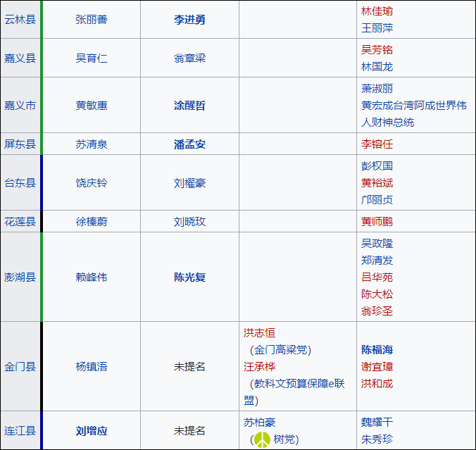Select the 未提名 text in 连江县 row
This screenshot has width=476, height=450.
click(189, 430)
